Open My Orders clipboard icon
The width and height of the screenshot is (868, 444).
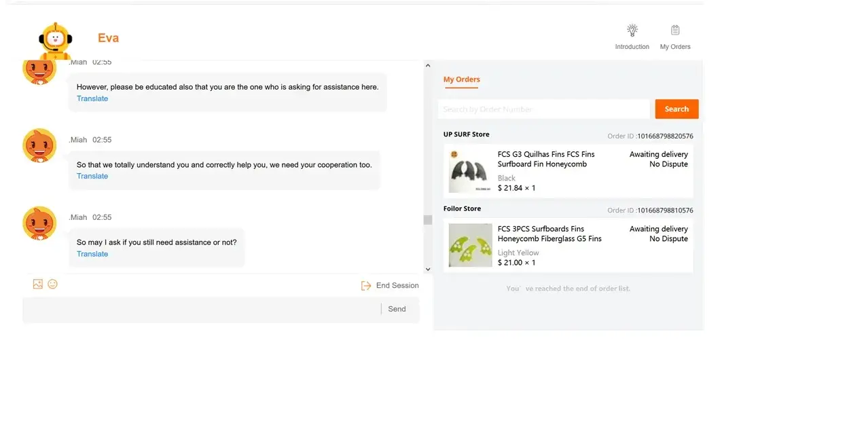tap(675, 31)
